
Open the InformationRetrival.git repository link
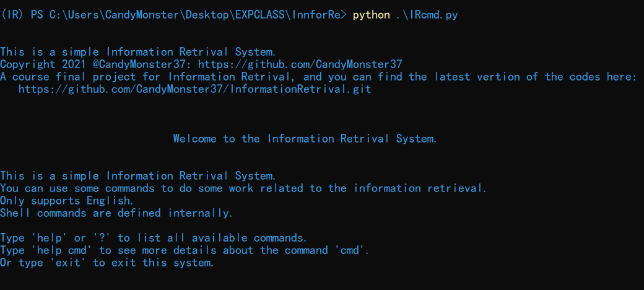(194, 89)
